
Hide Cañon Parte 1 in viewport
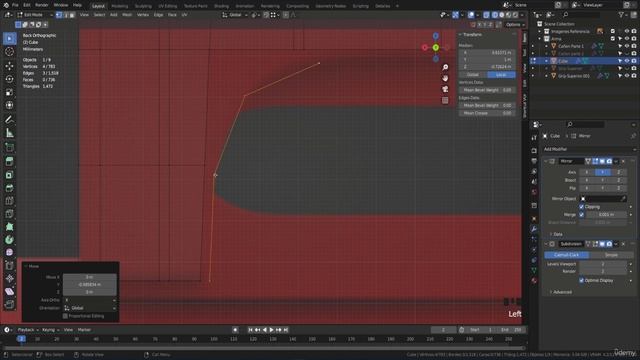click(x=627, y=46)
